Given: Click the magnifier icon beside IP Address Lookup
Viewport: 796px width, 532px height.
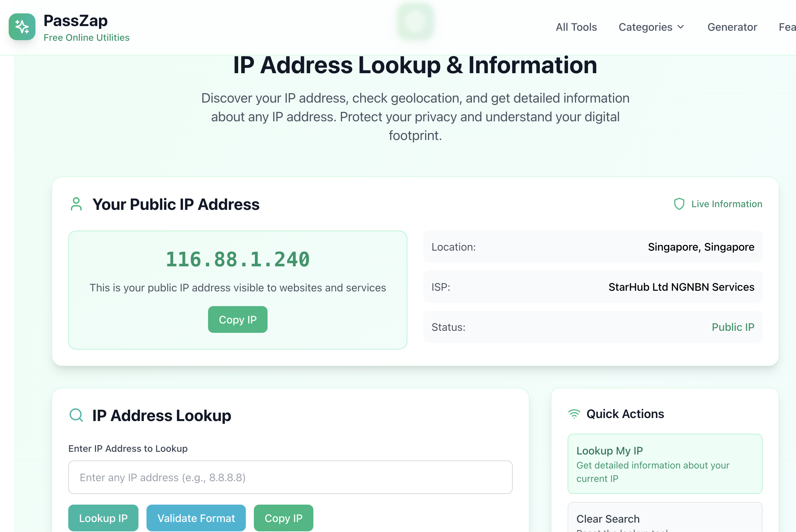Looking at the screenshot, I should (76, 415).
